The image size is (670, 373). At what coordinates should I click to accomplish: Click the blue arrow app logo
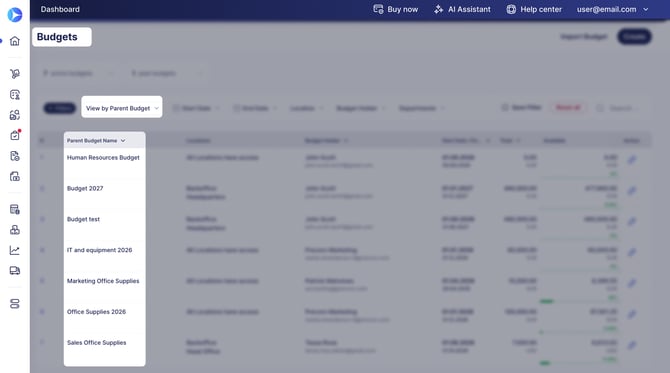coord(15,15)
